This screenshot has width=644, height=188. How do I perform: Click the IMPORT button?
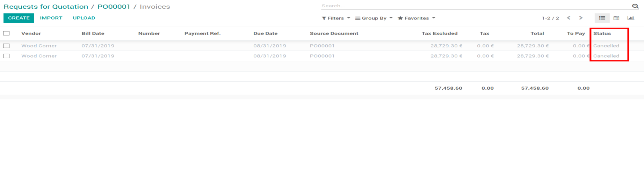pos(51,18)
